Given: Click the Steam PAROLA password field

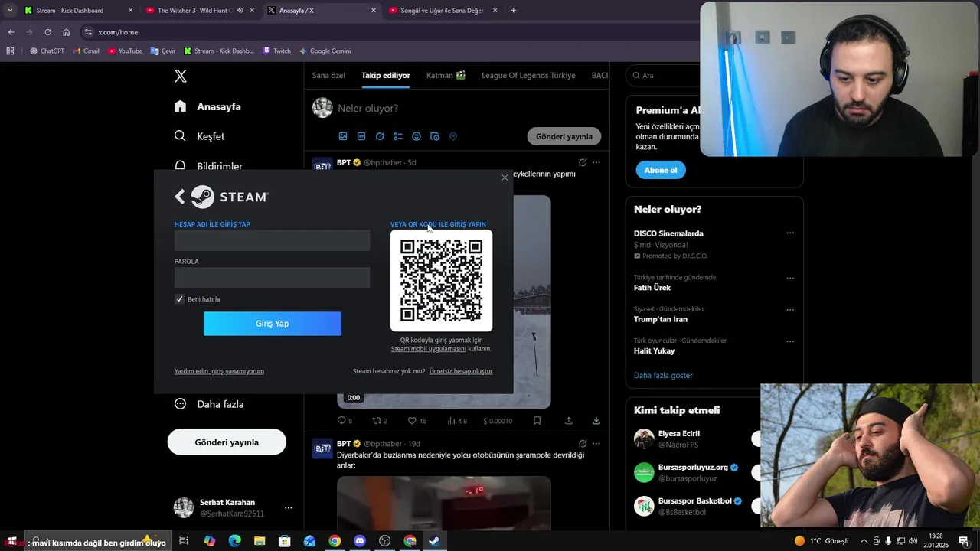Looking at the screenshot, I should point(272,278).
